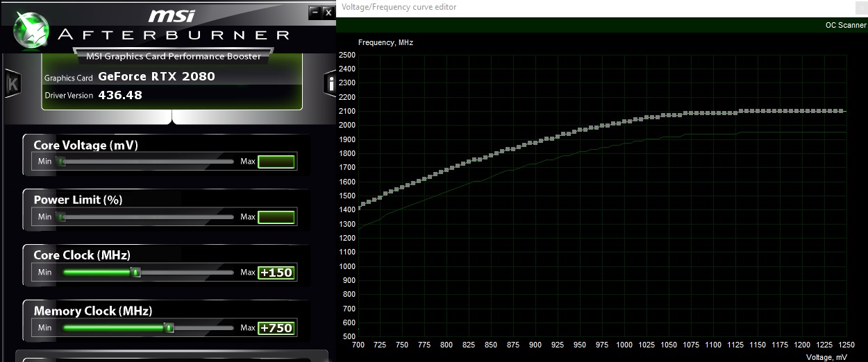Click the 500 label on frequency axis
Screen dimensions: 868x362
(x=349, y=336)
